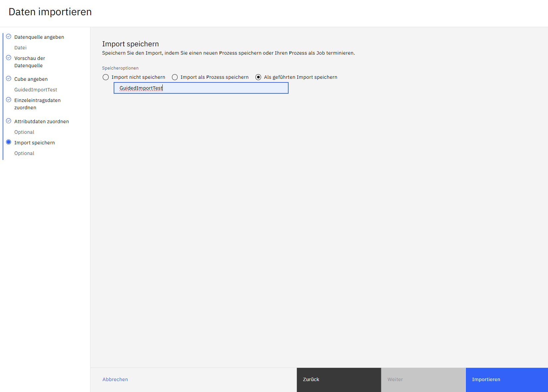Viewport: 548px width, 392px height.
Task: Switch to the 'Attributdaten zuordnen' step label
Action: pos(41,122)
